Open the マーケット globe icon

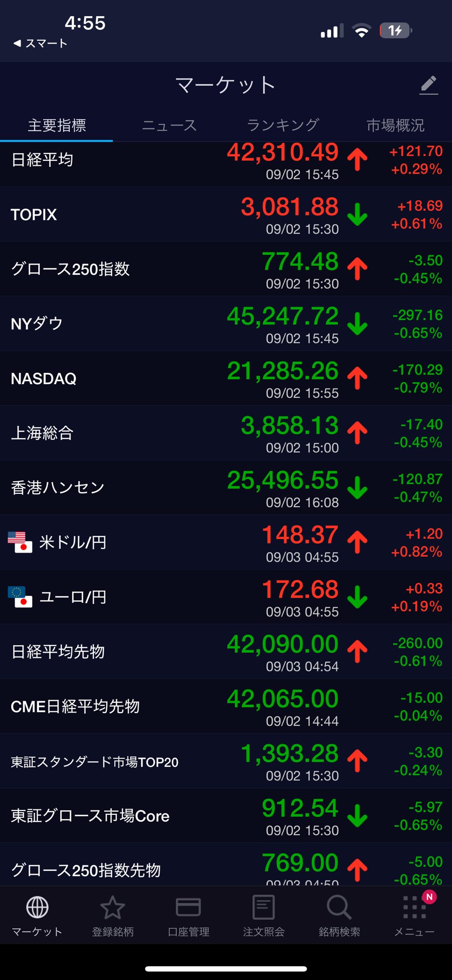(37, 907)
